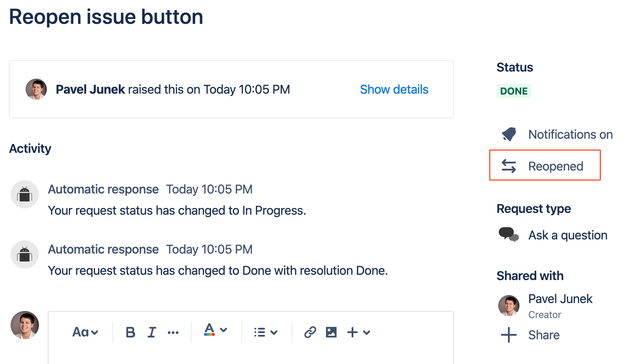Open more formatting options with ellipsis icon
644x364 pixels.
pyautogui.click(x=174, y=332)
